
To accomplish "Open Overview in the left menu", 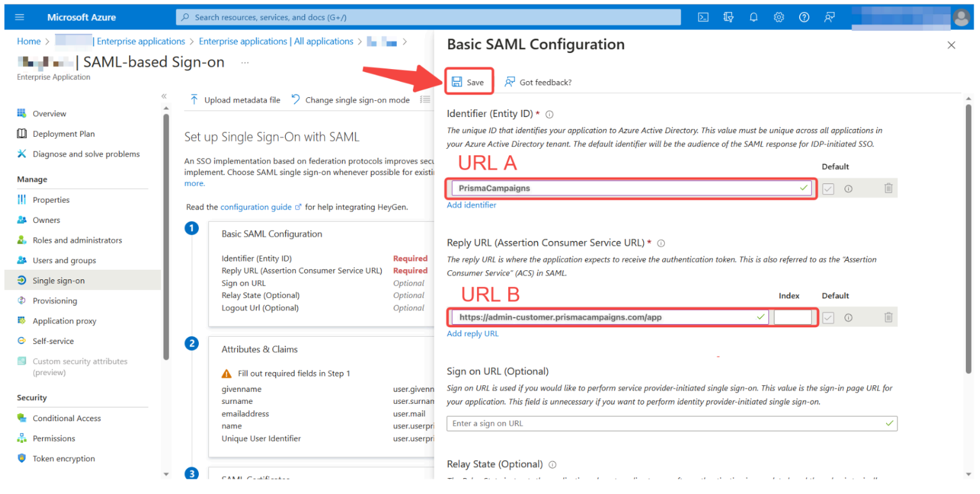I will (x=49, y=114).
